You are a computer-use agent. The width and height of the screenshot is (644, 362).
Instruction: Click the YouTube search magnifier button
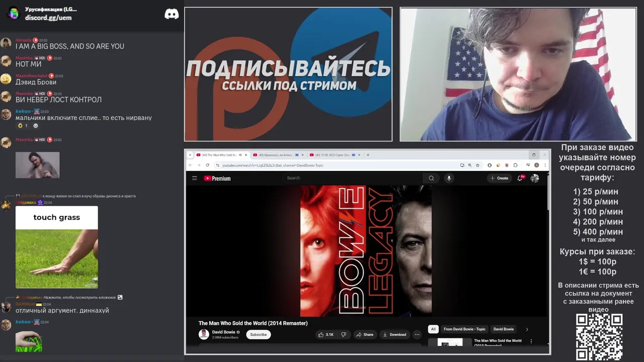431,178
